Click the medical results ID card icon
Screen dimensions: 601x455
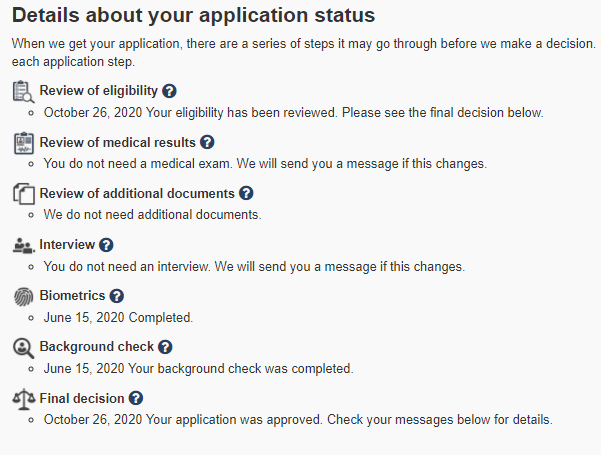(x=23, y=143)
